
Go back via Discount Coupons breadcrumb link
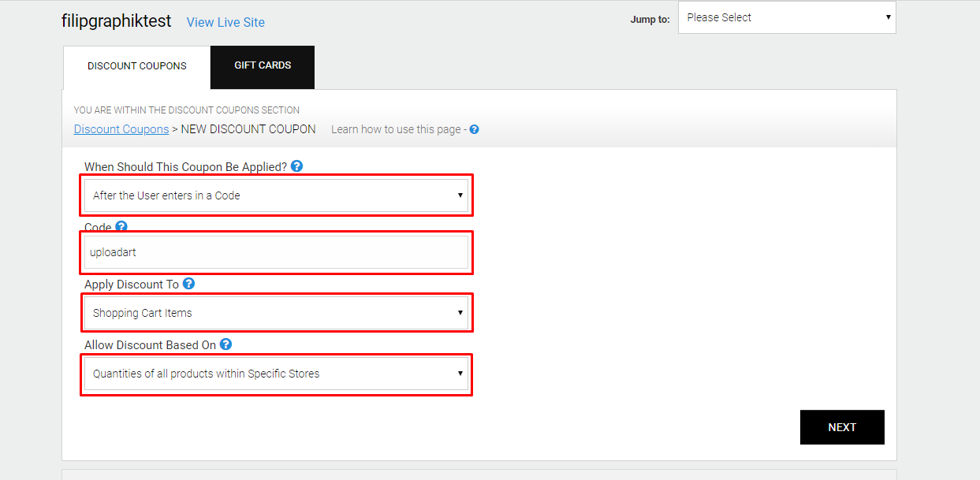(x=121, y=129)
